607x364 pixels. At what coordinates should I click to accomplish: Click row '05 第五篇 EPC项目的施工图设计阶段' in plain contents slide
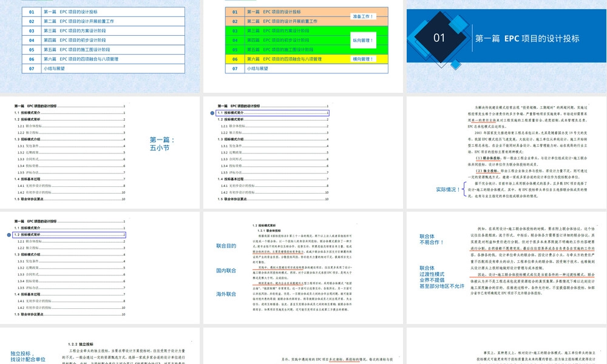[103, 50]
